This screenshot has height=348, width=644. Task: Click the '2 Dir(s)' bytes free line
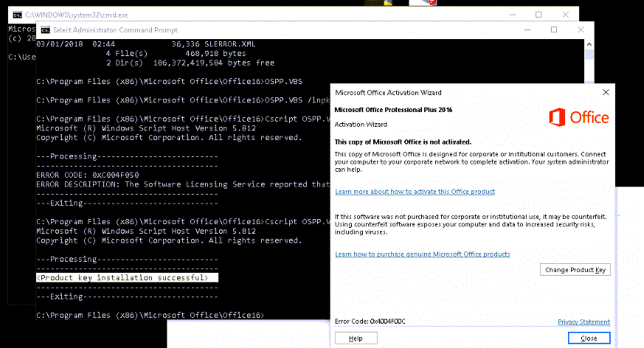190,63
